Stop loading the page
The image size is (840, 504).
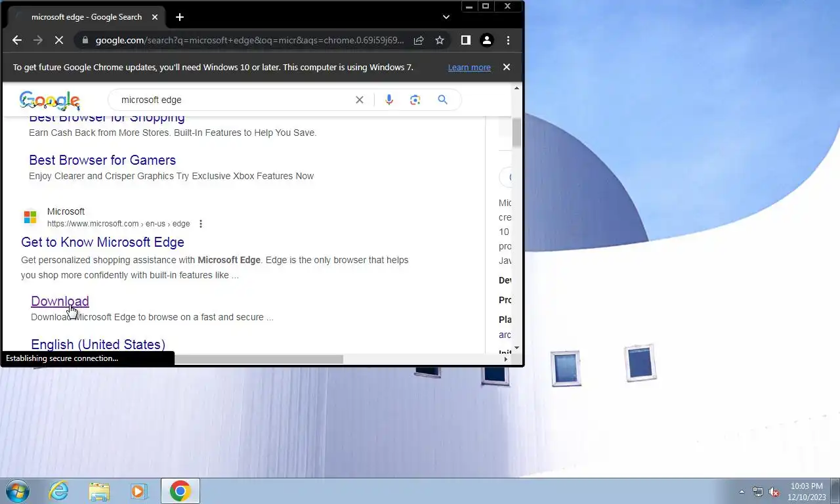58,40
